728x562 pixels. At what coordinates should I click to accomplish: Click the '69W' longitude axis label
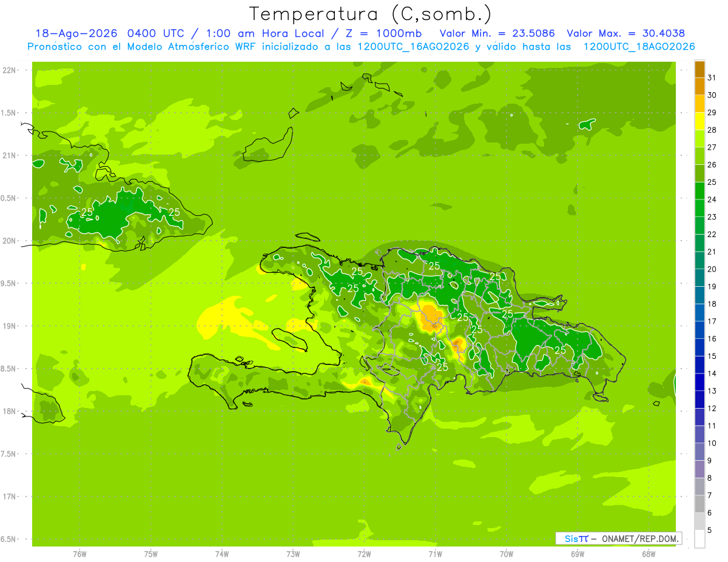click(578, 554)
